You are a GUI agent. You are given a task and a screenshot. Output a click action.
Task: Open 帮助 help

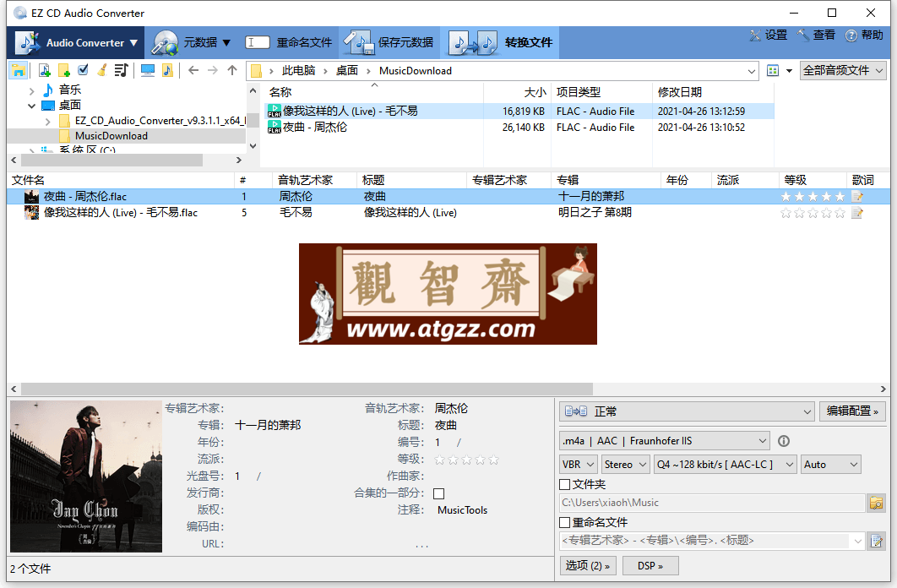point(864,35)
